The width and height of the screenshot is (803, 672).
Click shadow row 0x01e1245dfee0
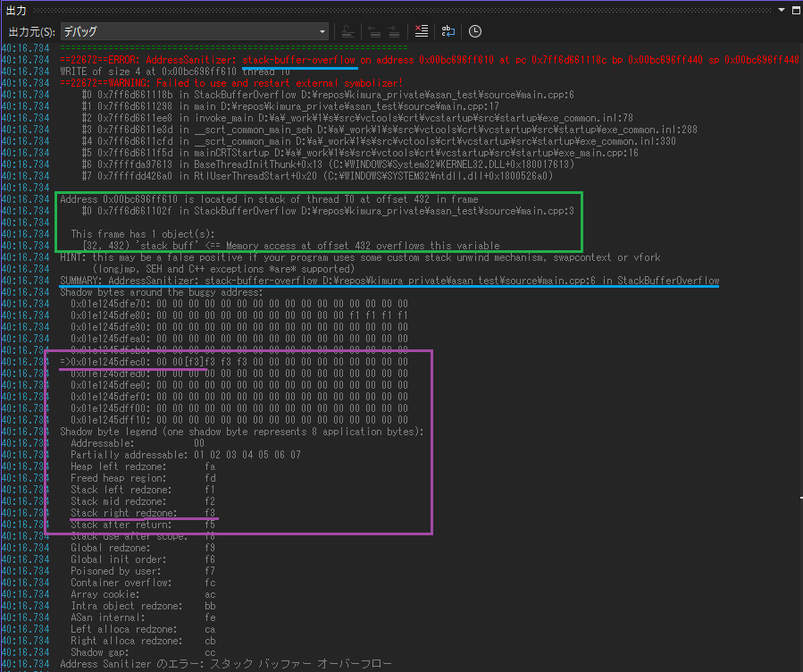[239, 385]
